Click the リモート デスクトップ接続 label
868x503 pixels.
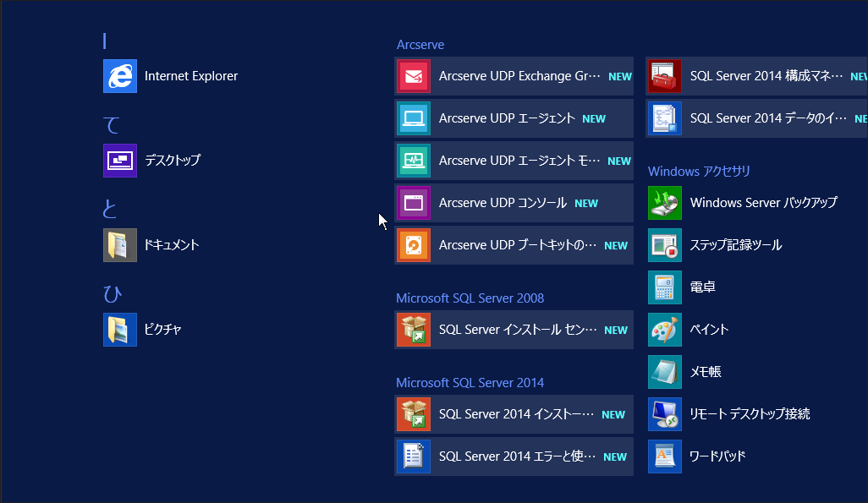tap(750, 414)
